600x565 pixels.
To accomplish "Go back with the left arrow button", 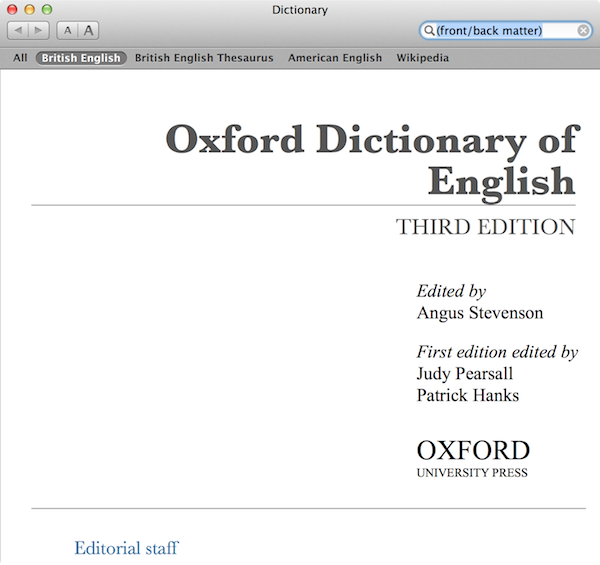I will coord(18,31).
